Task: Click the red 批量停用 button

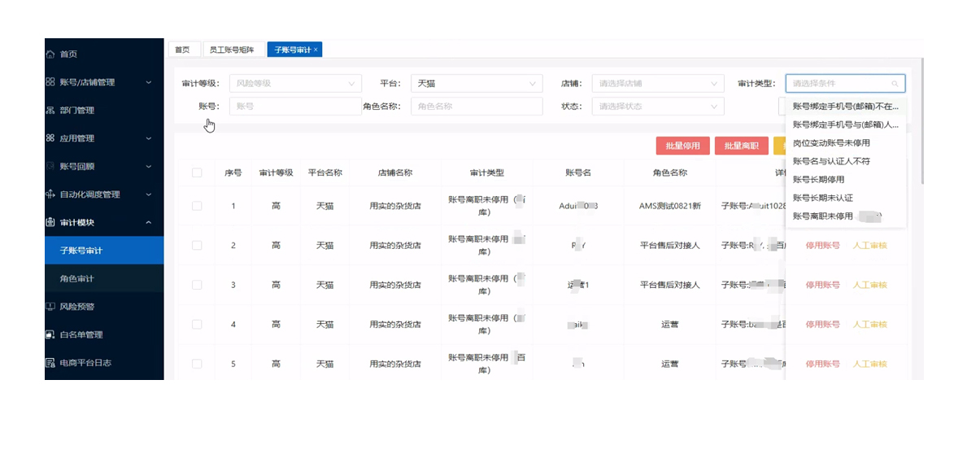Action: coord(682,146)
